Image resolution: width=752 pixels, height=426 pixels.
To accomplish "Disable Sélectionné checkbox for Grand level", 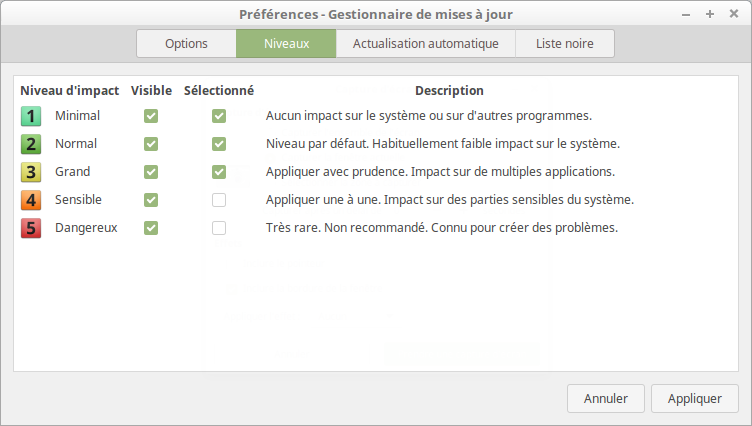I will tap(219, 172).
